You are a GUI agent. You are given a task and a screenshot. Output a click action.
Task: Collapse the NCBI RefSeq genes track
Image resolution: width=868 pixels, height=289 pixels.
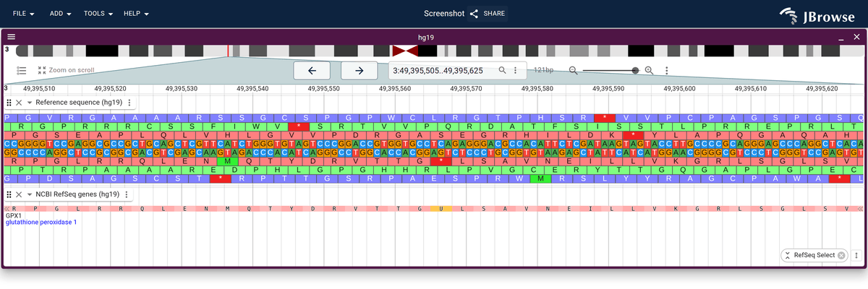[30, 195]
